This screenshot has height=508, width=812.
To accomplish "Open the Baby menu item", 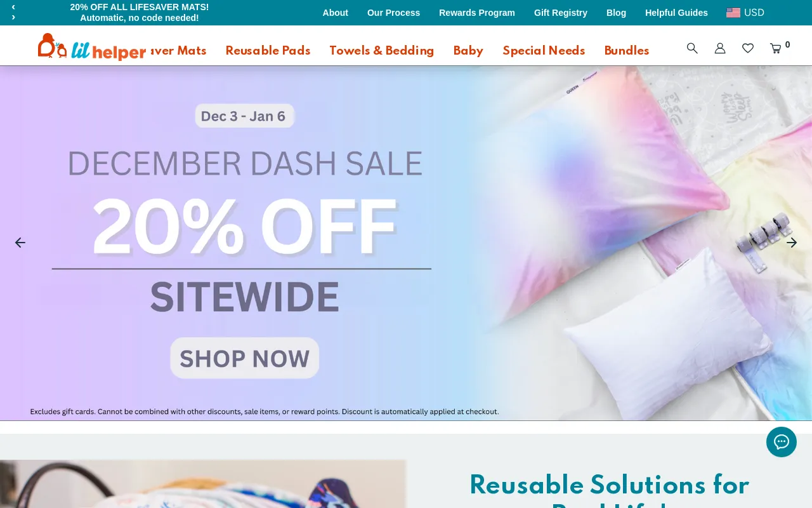I will click(x=468, y=51).
